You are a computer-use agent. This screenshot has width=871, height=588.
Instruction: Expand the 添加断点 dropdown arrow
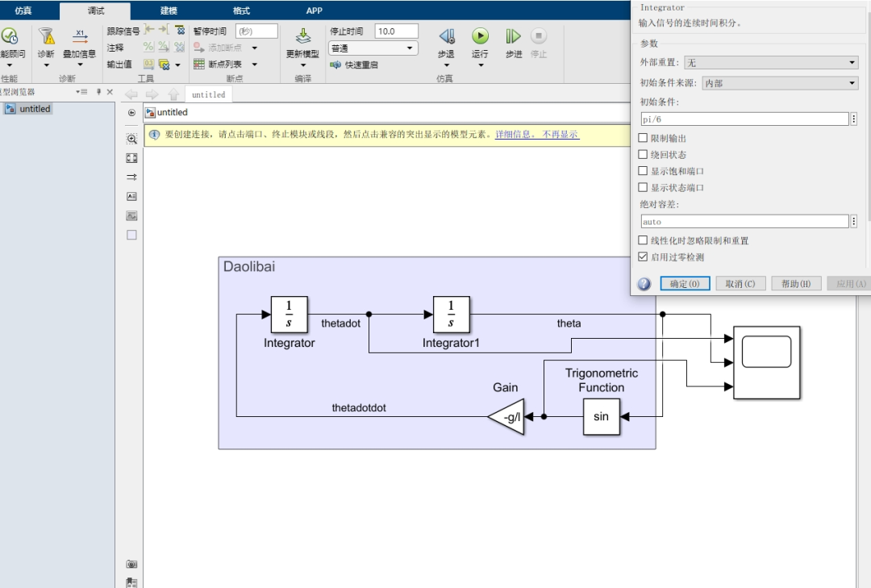pyautogui.click(x=254, y=48)
